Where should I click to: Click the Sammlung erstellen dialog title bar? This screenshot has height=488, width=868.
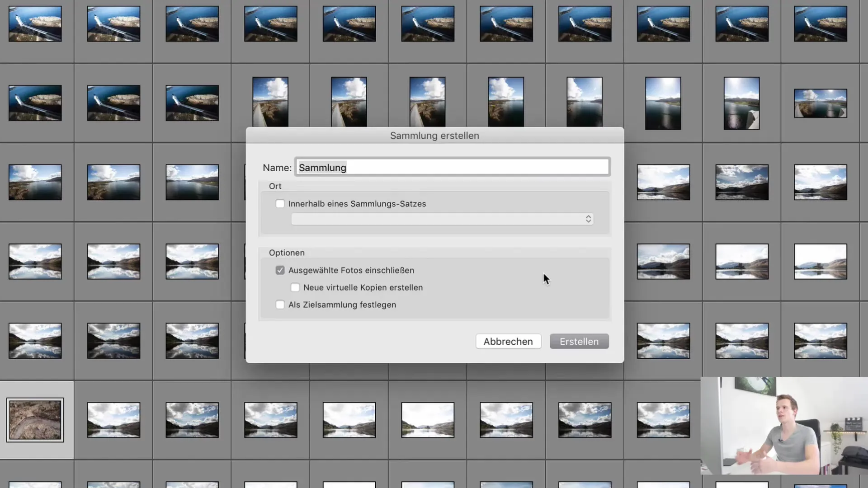434,136
